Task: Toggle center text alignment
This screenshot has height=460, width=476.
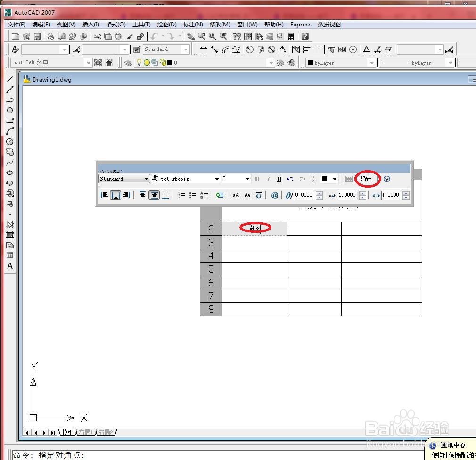Action: point(115,195)
